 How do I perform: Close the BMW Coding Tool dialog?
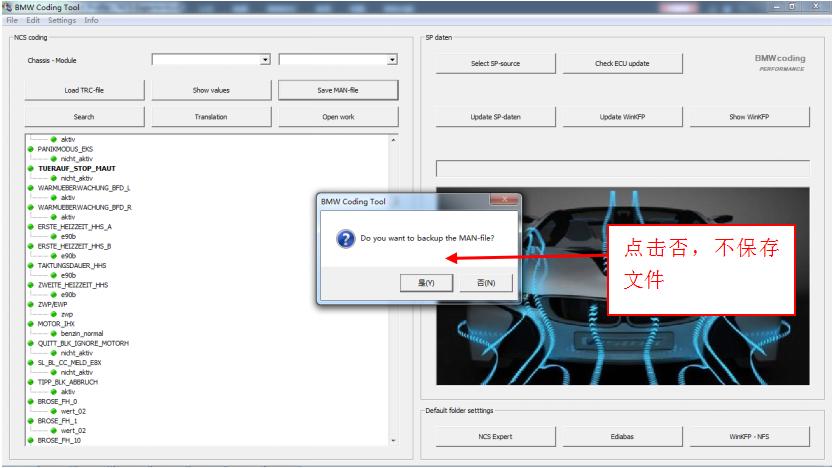(x=504, y=200)
